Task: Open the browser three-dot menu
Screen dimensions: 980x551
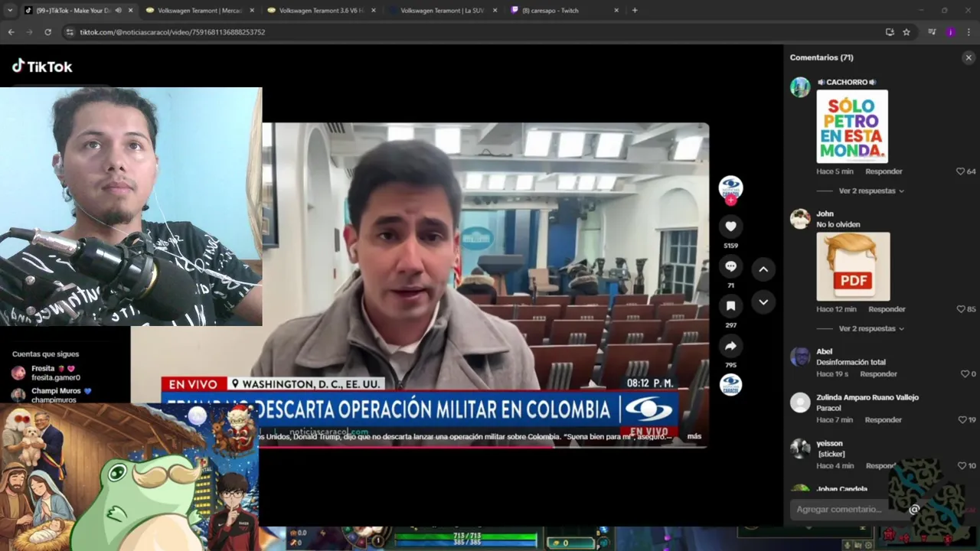Action: 969,32
